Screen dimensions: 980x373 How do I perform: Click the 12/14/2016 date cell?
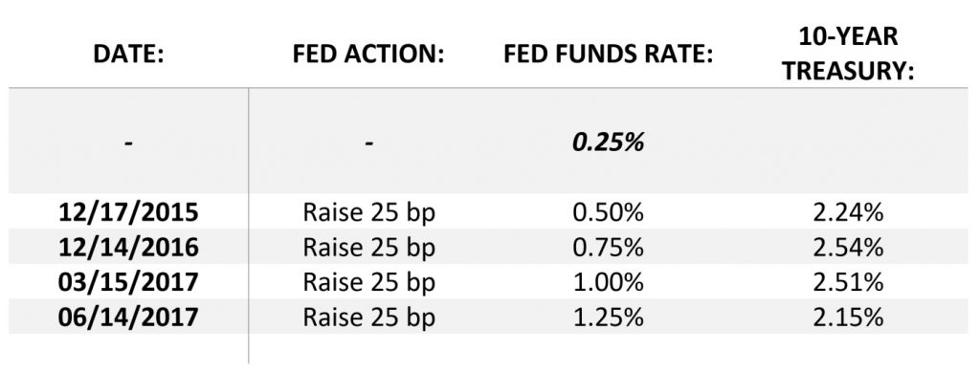coord(128,248)
